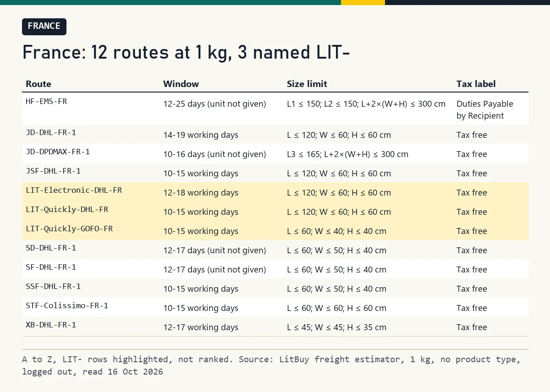Click the SD-DHL-FR-1 window 12-17 days

pos(214,250)
